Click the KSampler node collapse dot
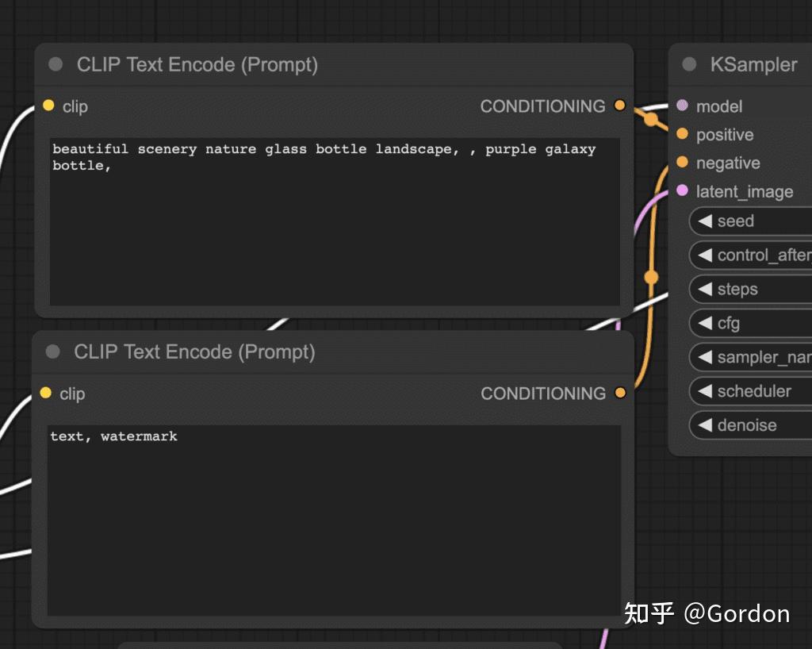 689,64
